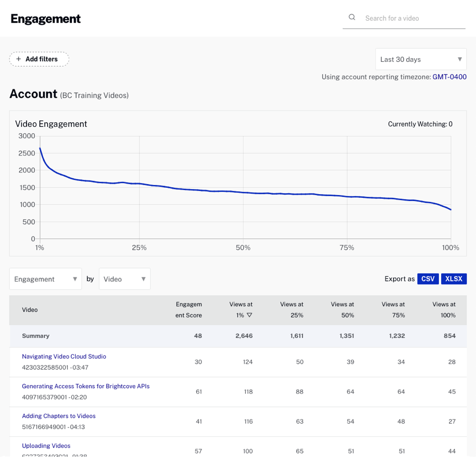Open the Navigating Video Cloud Studio video
This screenshot has width=476, height=457.
pyautogui.click(x=63, y=356)
